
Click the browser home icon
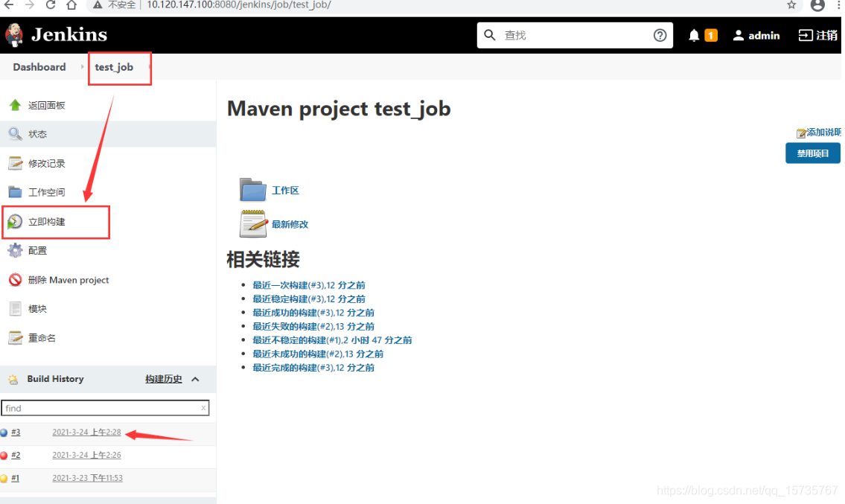tap(71, 5)
